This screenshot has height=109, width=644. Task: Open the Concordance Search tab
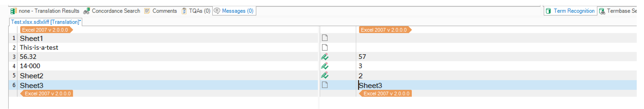pos(116,11)
